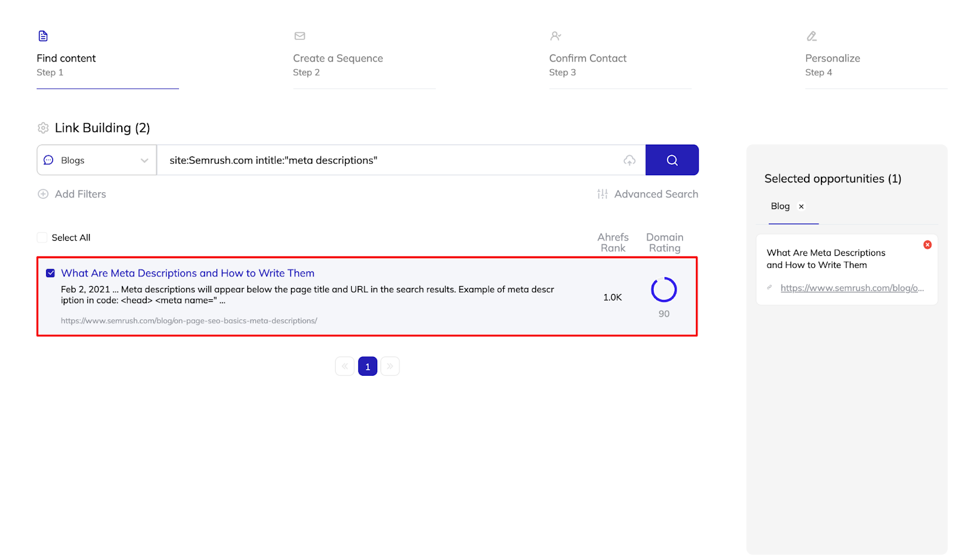The height and width of the screenshot is (560, 970).
Task: Select page 1 pagination button
Action: (367, 366)
